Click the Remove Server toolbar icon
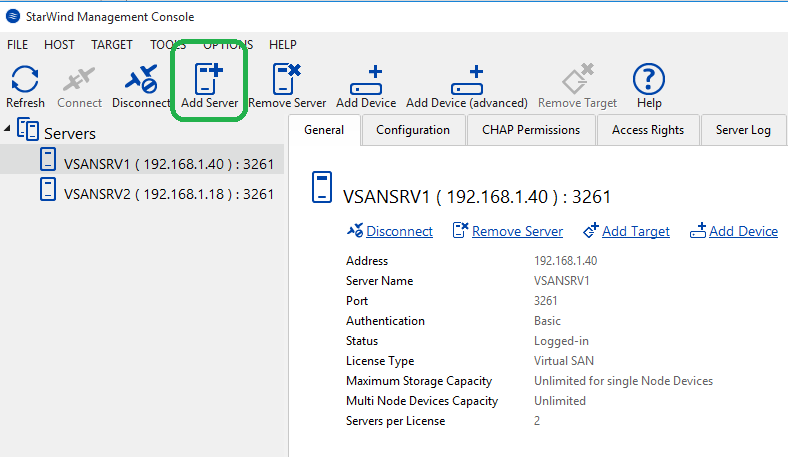This screenshot has height=457, width=788. coord(287,79)
